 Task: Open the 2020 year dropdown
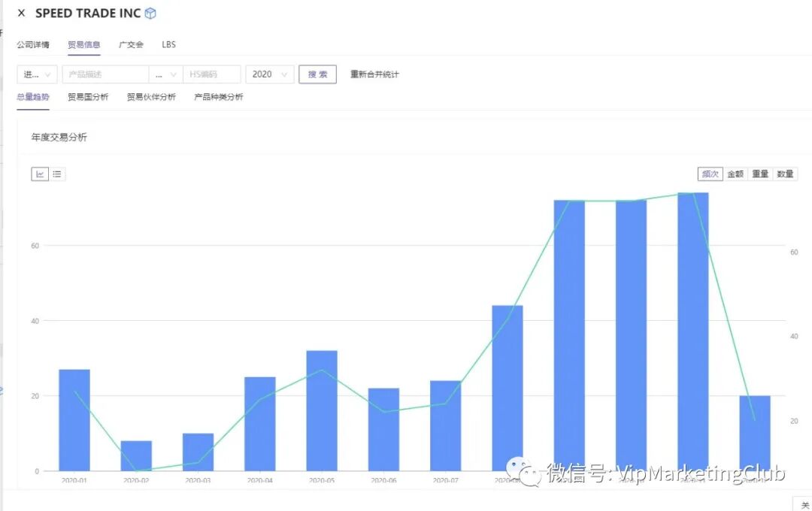point(270,74)
